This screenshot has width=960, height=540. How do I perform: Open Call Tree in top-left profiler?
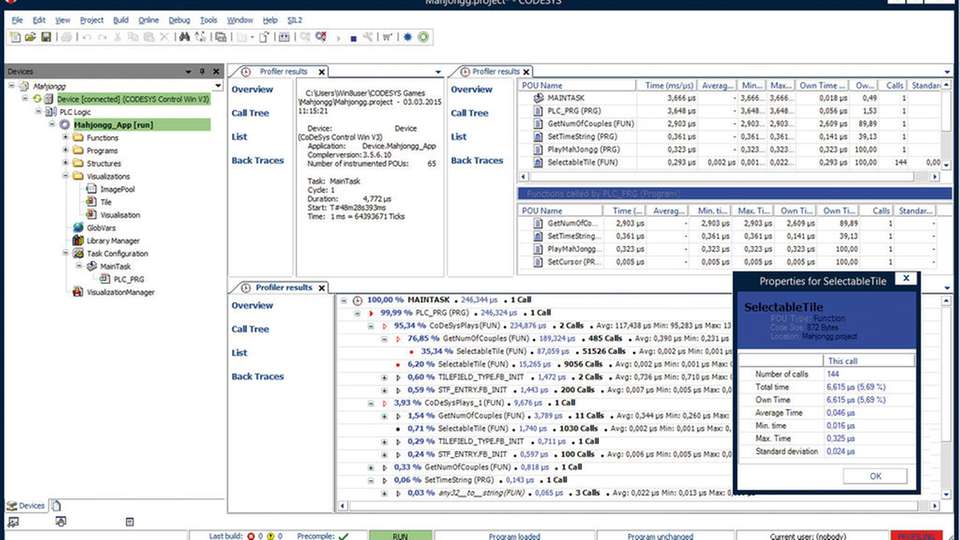point(250,113)
